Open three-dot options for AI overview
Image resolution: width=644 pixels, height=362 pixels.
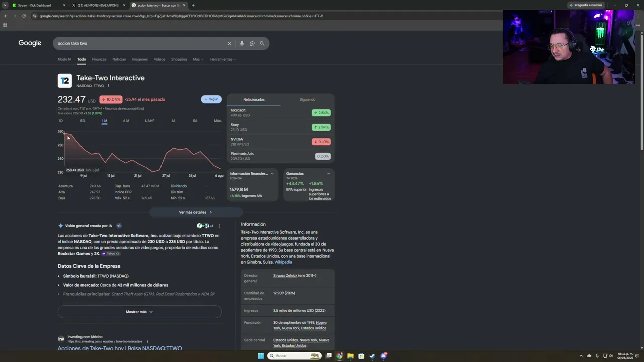pos(219,226)
